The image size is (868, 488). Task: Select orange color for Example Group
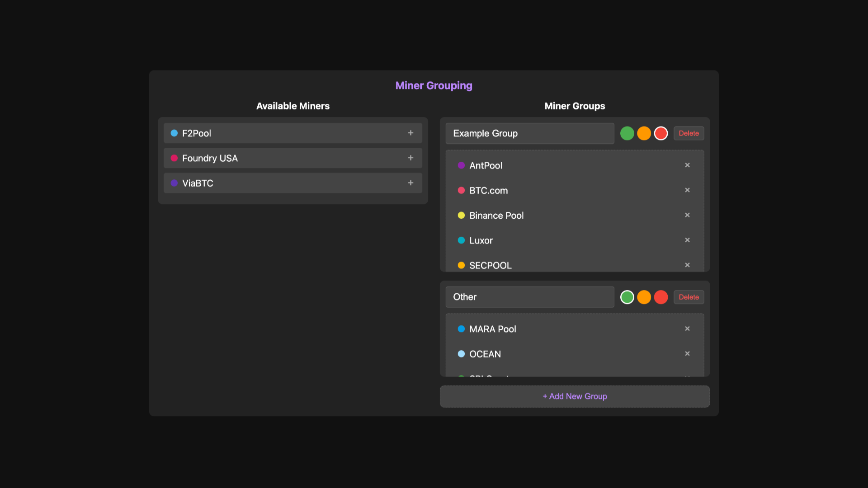pos(644,133)
